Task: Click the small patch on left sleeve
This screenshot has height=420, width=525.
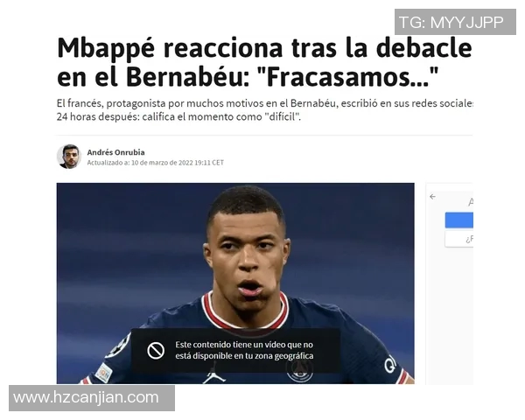Action: [x=103, y=373]
